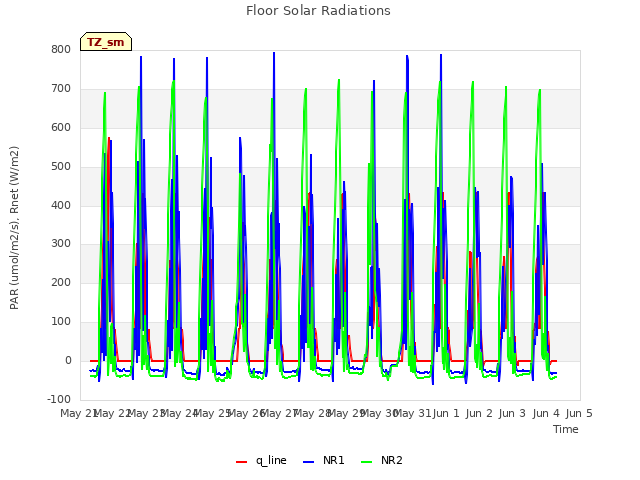The height and width of the screenshot is (480, 640).
Task: Select the chart title Floor Solar Radiations
Action: click(x=318, y=10)
